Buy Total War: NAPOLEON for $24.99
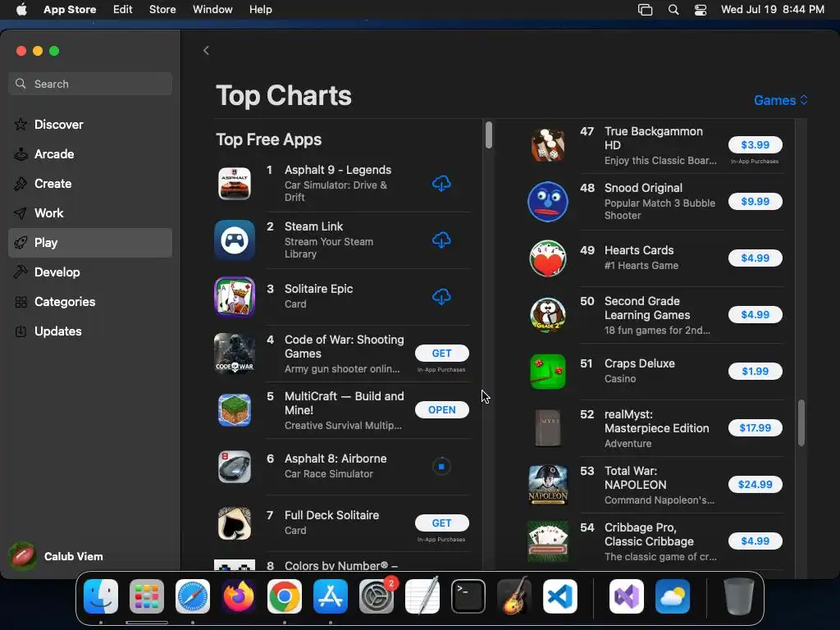Screen dimensions: 840x630 click(x=755, y=485)
